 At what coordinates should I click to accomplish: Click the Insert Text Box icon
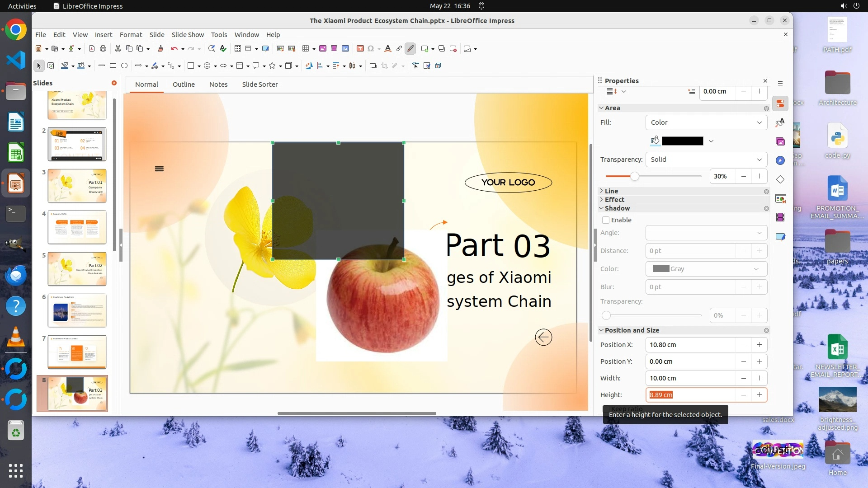click(360, 49)
